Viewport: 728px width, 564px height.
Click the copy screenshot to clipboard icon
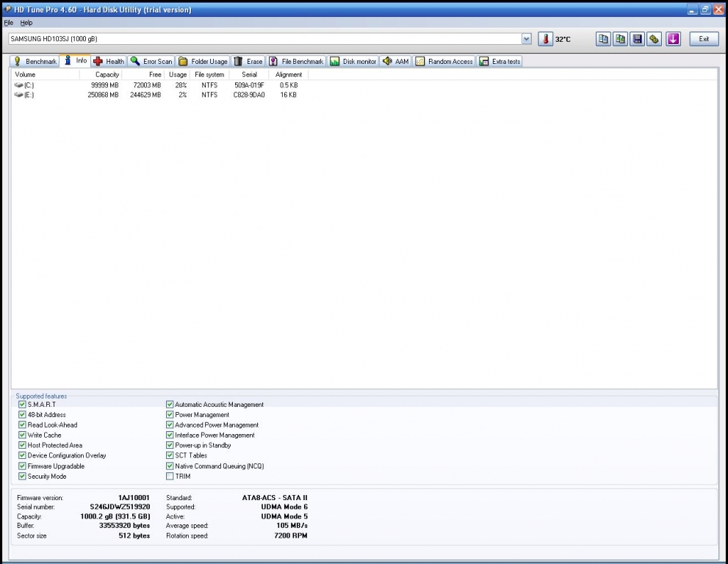pos(620,39)
